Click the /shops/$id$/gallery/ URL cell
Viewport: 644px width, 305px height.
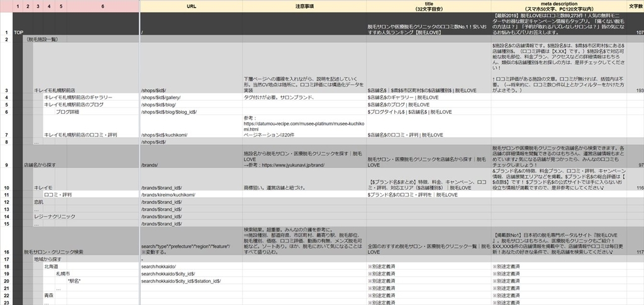tap(191, 97)
